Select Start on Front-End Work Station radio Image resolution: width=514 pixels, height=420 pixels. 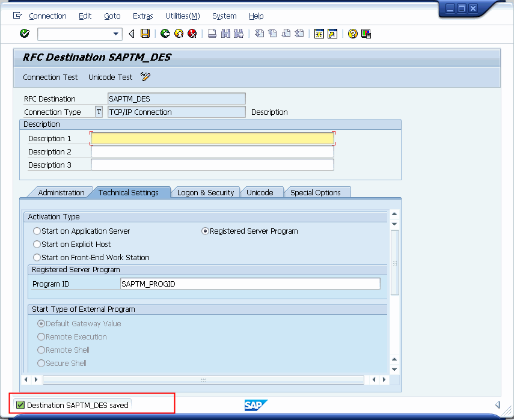(x=37, y=258)
